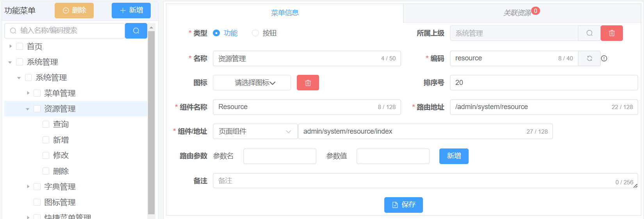Switch to the 菜单信息 tab

[285, 13]
